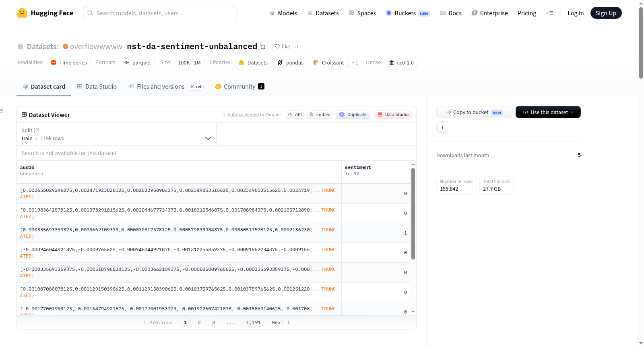644x347 pixels.
Task: Click the heart like button
Action: click(x=282, y=46)
